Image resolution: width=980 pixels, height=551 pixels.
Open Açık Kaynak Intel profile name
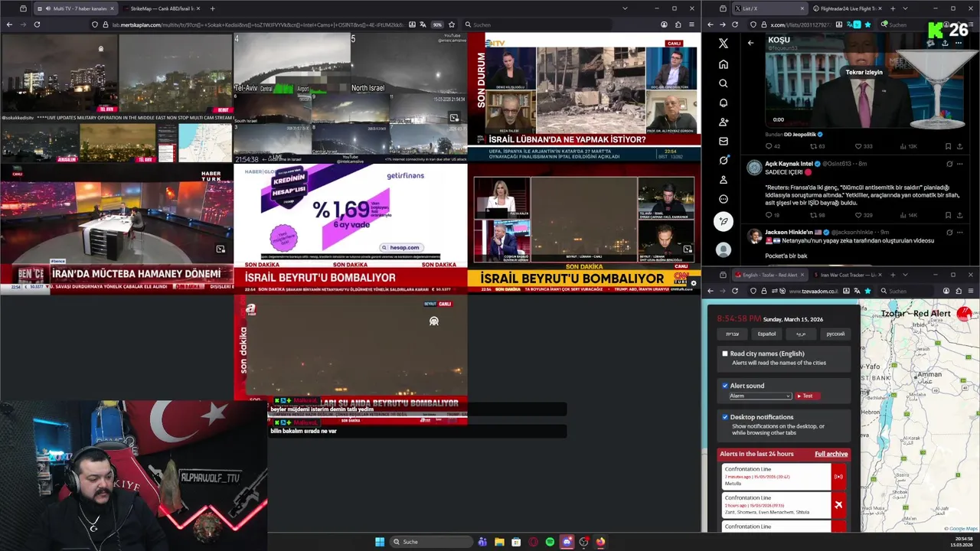(x=789, y=164)
